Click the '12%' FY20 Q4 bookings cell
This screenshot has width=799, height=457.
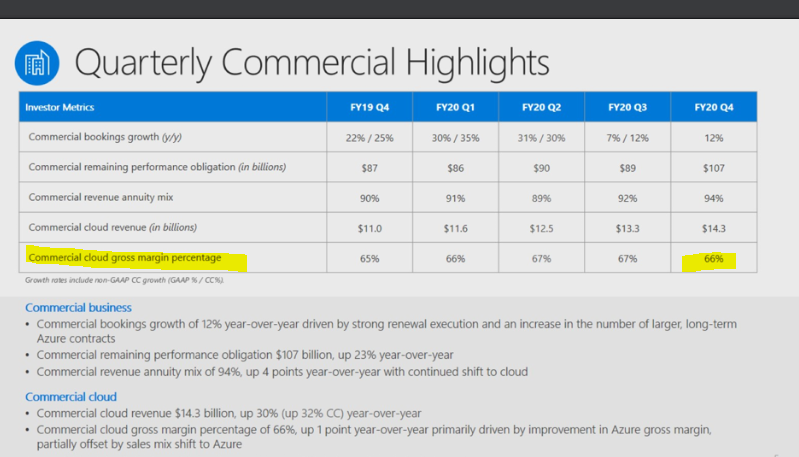pyautogui.click(x=713, y=138)
